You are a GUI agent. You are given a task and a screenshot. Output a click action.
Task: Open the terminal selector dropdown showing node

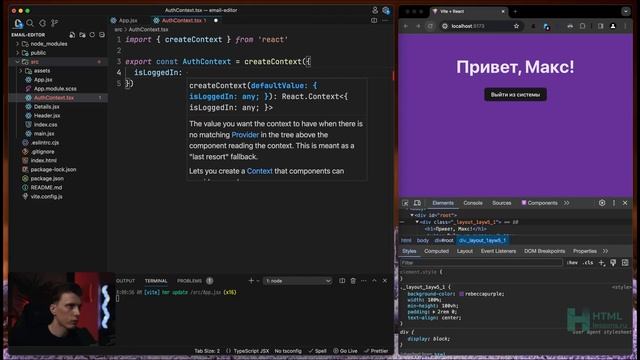298,281
